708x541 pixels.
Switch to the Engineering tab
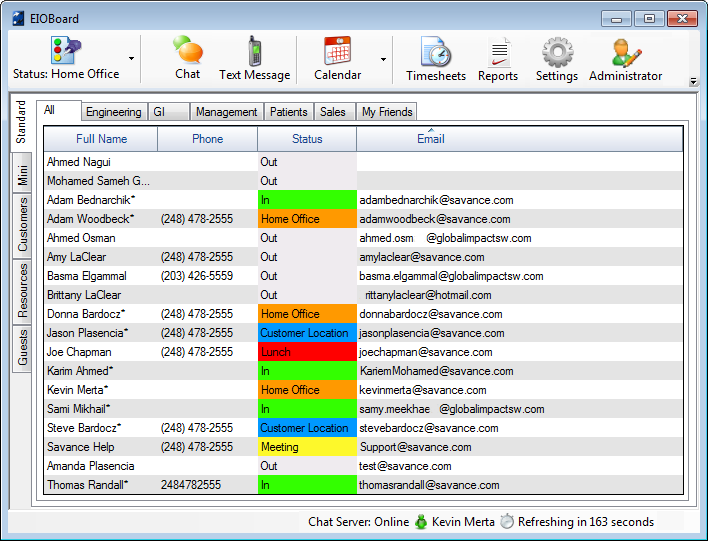tap(113, 112)
